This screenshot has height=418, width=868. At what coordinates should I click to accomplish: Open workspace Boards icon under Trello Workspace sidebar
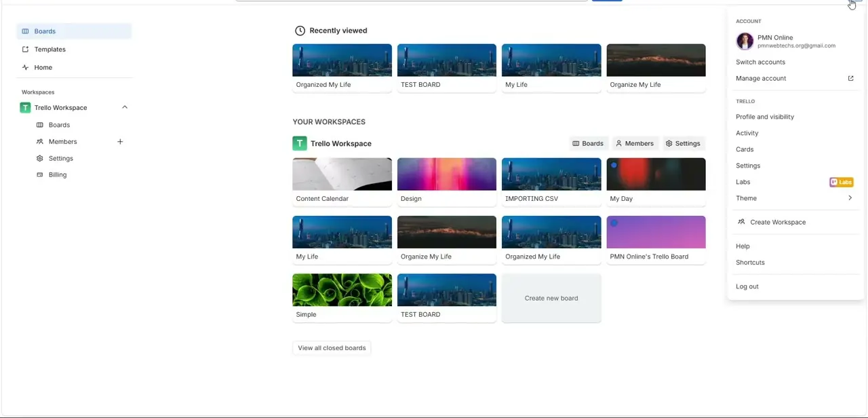tap(39, 125)
